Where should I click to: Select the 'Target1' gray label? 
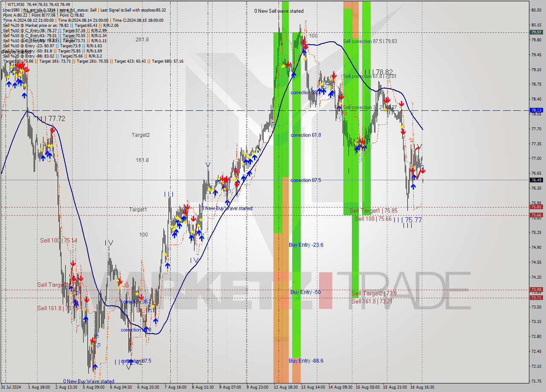point(138,210)
